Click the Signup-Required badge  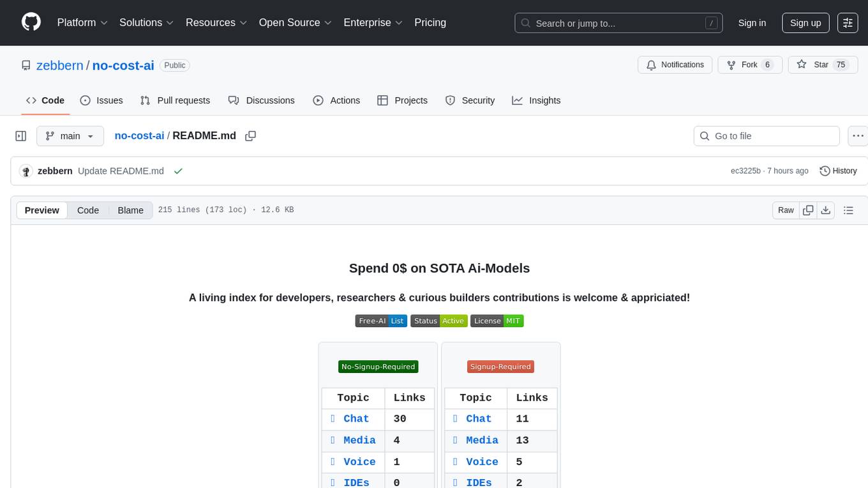pos(500,367)
